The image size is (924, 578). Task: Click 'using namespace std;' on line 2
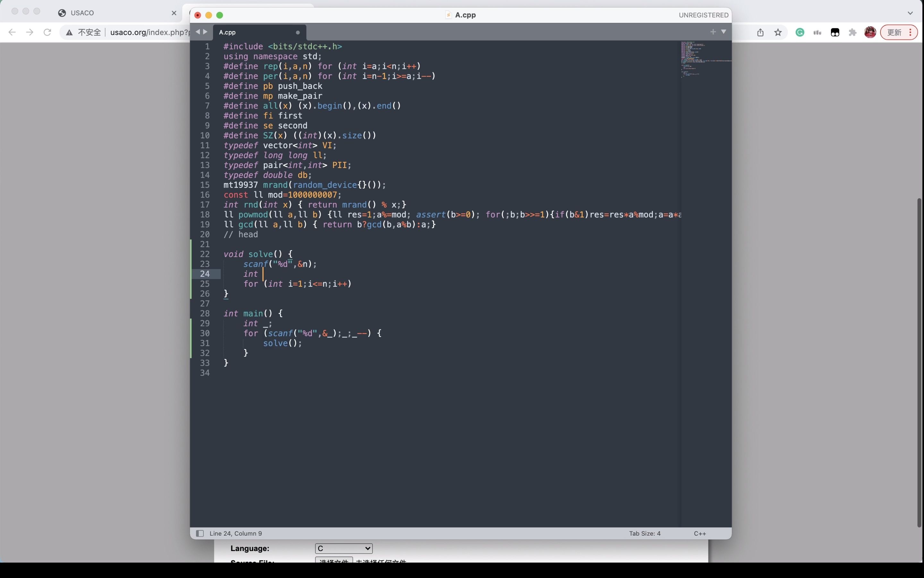point(273,57)
